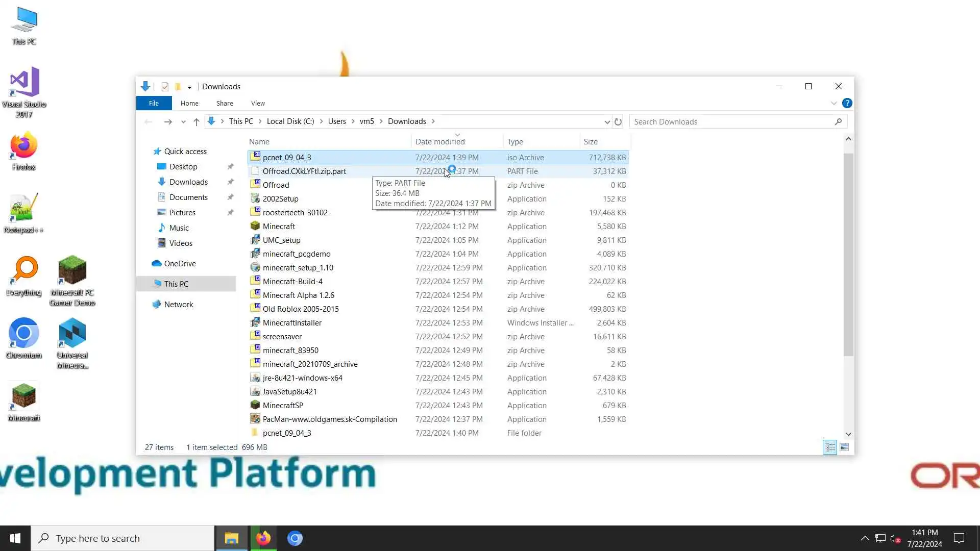
Task: Click the file list vertical scrollbar
Action: click(848, 255)
